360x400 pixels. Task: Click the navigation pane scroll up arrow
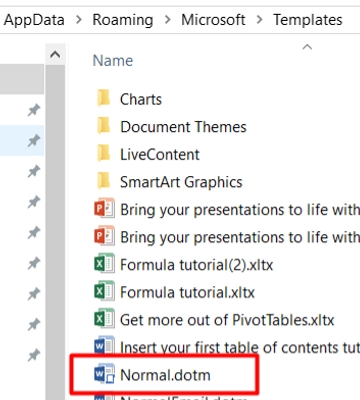55,54
